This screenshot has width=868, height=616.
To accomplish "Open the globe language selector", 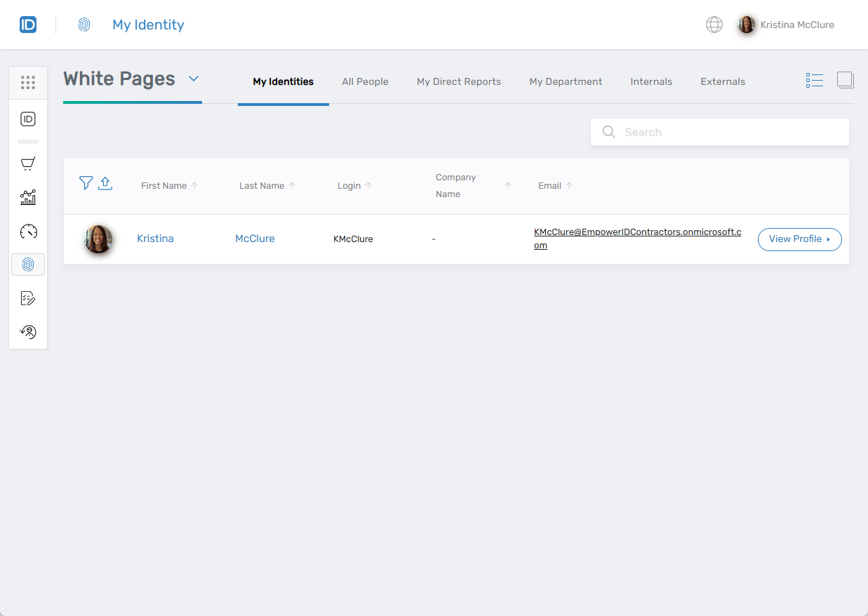I will coord(714,24).
